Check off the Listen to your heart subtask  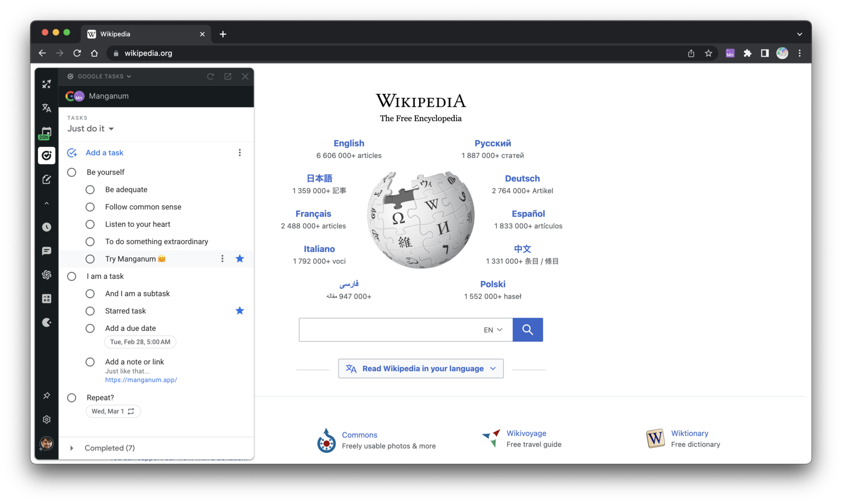tap(90, 224)
